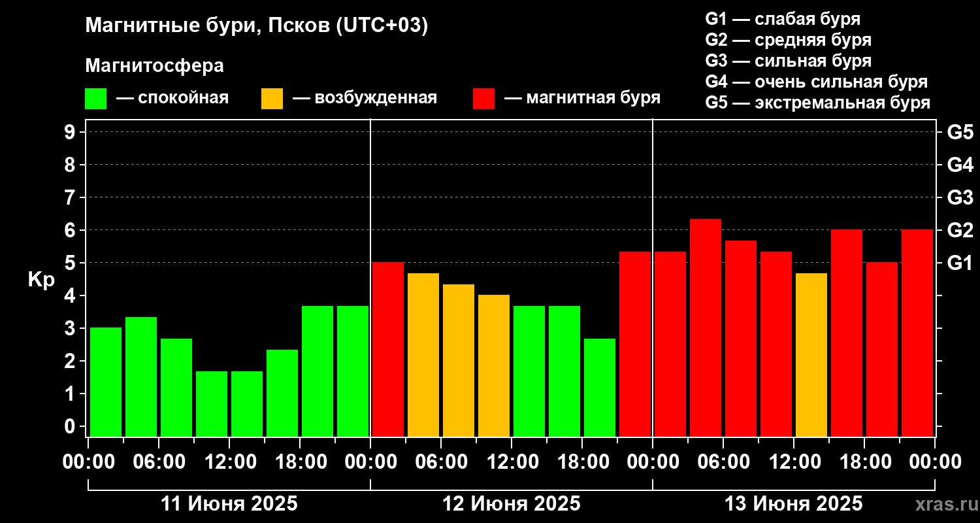Select the 13 June 15:00–18:00 red bar
Viewport: 980px width, 523px height.
point(847,333)
